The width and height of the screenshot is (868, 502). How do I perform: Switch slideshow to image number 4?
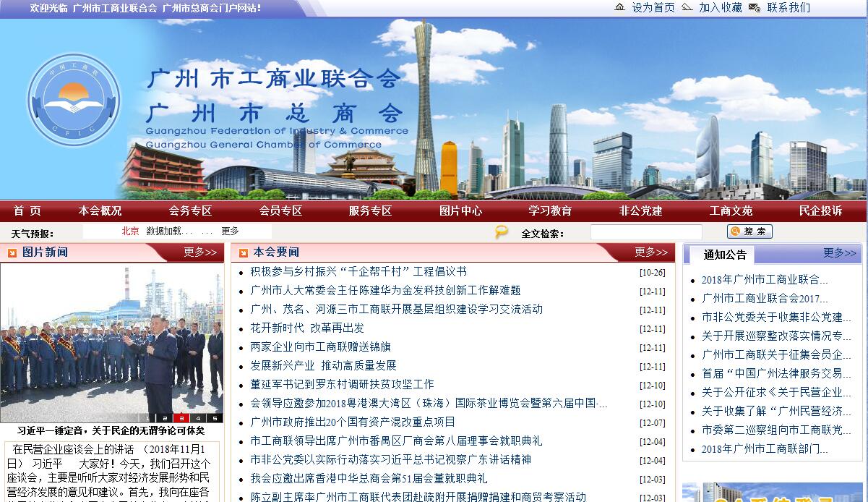(x=197, y=418)
